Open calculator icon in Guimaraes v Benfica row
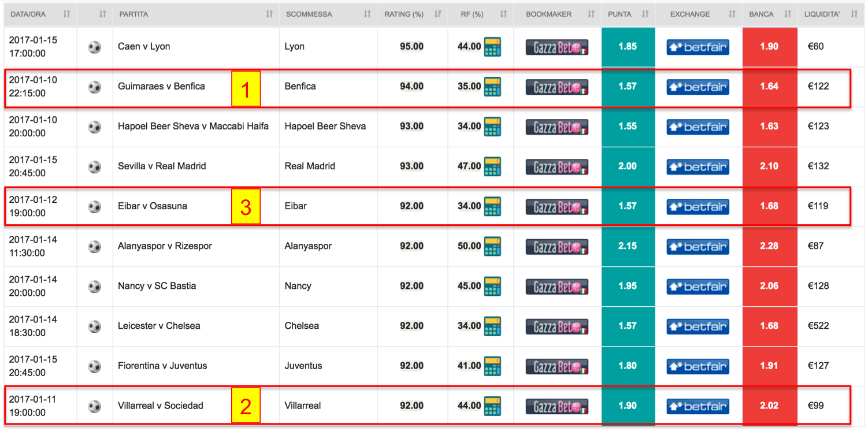Viewport: 868px width, 431px height. (x=492, y=87)
